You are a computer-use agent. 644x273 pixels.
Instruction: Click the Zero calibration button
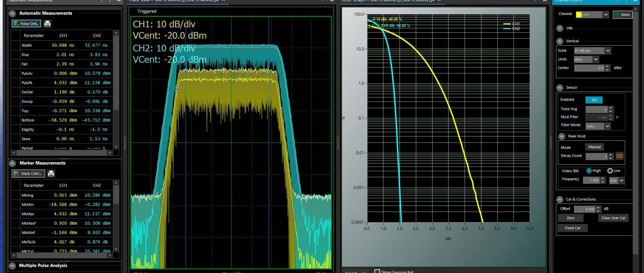click(571, 218)
